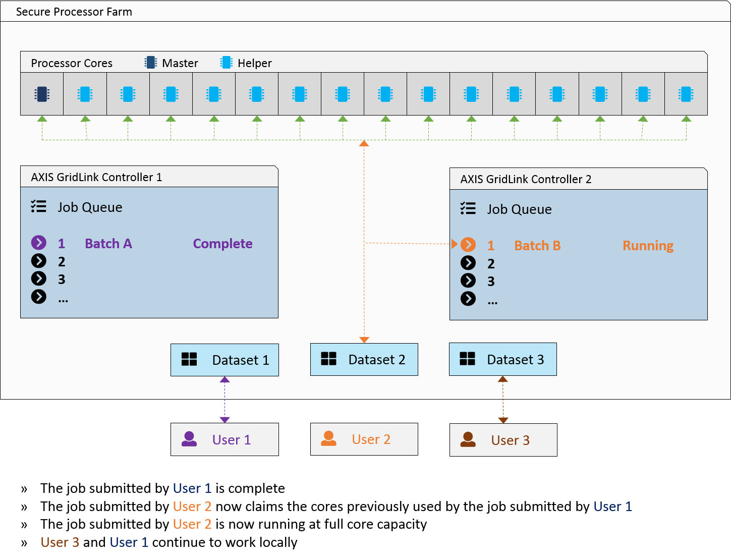Expand the orange chevron beside Batch B
731x560 pixels.
[x=468, y=245]
